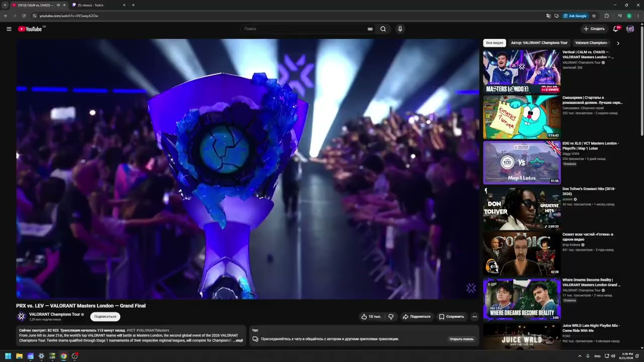The height and width of the screenshot is (362, 644).
Task: Like the video with thumbs up
Action: coord(371,317)
